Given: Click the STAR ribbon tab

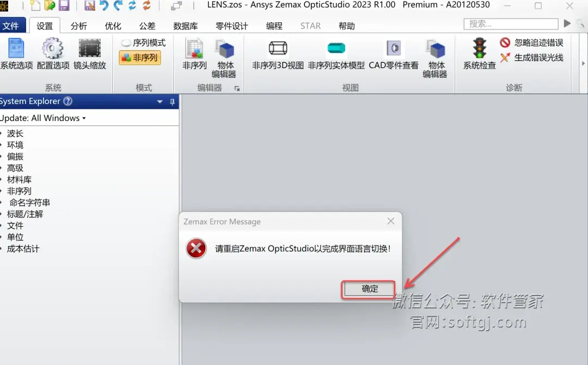Looking at the screenshot, I should (310, 26).
